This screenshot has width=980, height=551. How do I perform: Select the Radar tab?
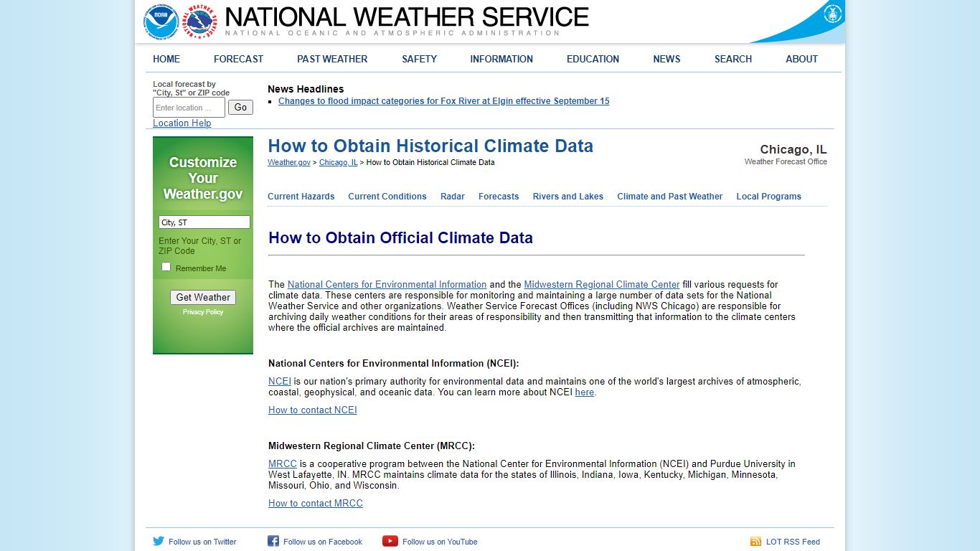click(453, 197)
